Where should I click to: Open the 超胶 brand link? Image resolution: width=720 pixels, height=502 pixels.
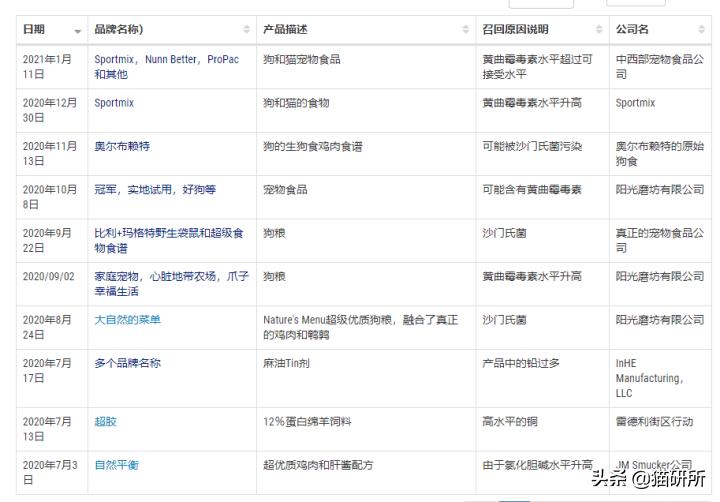pos(106,422)
